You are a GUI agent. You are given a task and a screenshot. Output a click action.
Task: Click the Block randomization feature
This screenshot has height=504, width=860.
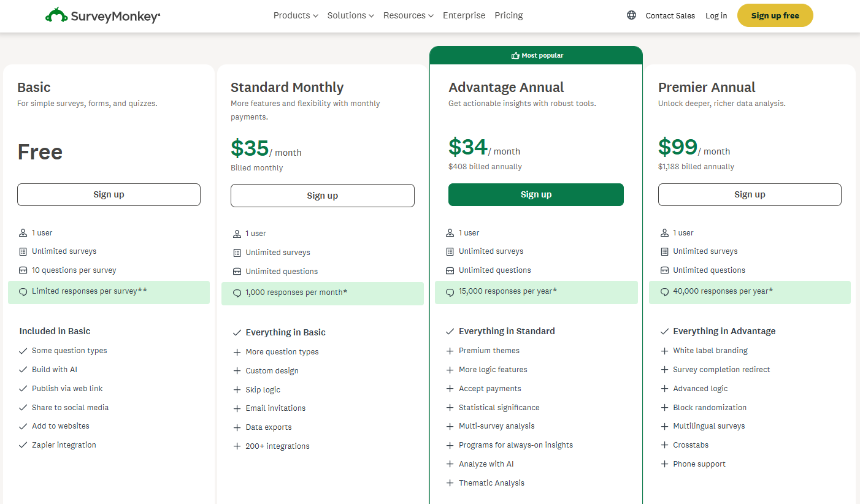tap(710, 408)
